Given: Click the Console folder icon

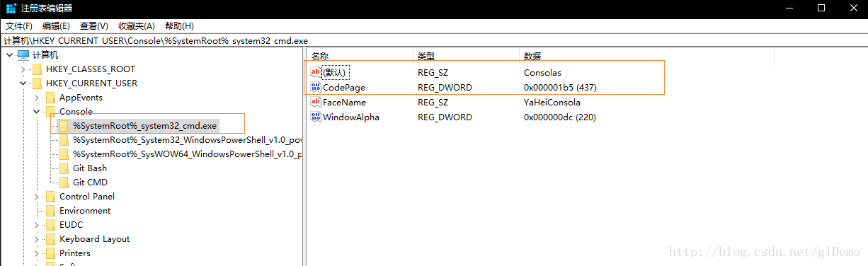Looking at the screenshot, I should click(50, 112).
